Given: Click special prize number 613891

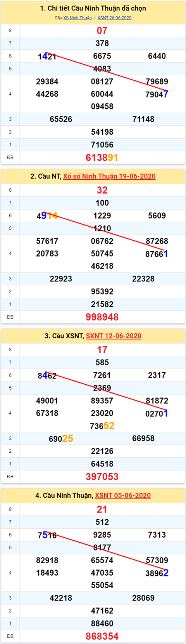Looking at the screenshot, I should coord(102,157).
